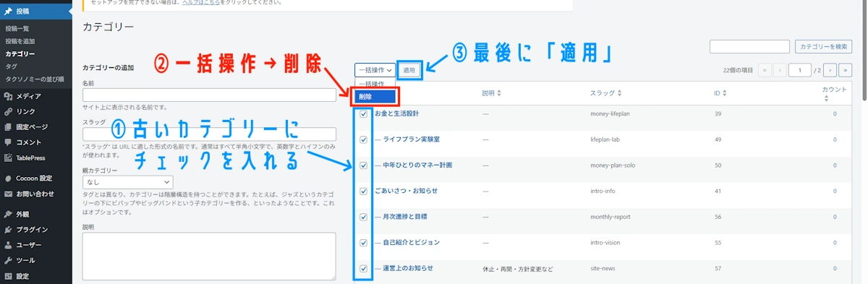Open the 運営上のお知らせ category link
The image size is (868, 284).
tap(409, 268)
